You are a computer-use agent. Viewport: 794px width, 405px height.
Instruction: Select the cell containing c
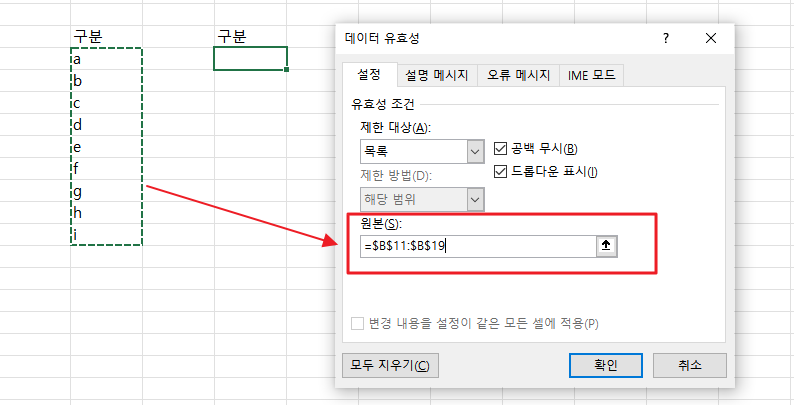click(x=106, y=103)
